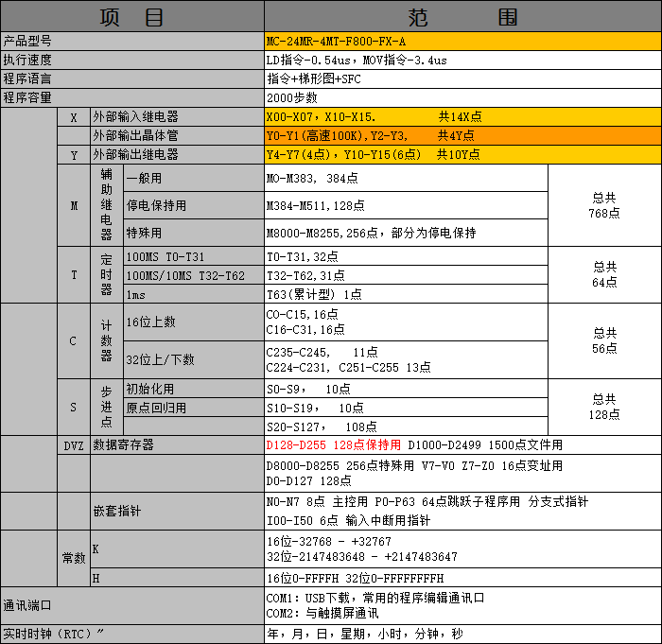Select S0-S9, 10点 cell
Image resolution: width=662 pixels, height=644 pixels.
pos(406,389)
